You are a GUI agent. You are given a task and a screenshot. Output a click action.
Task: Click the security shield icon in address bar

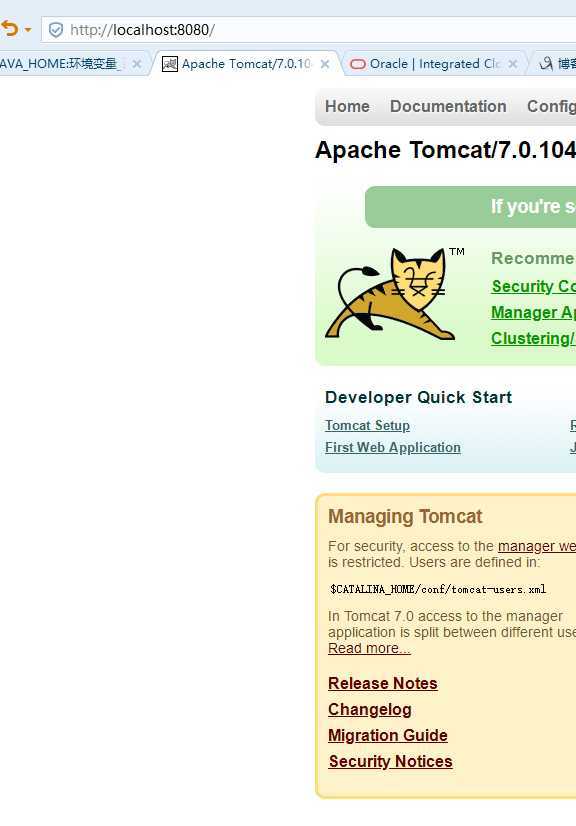[55, 30]
